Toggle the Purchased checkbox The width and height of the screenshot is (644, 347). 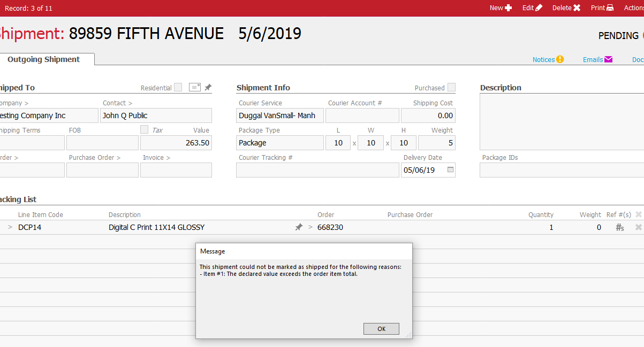coord(451,87)
